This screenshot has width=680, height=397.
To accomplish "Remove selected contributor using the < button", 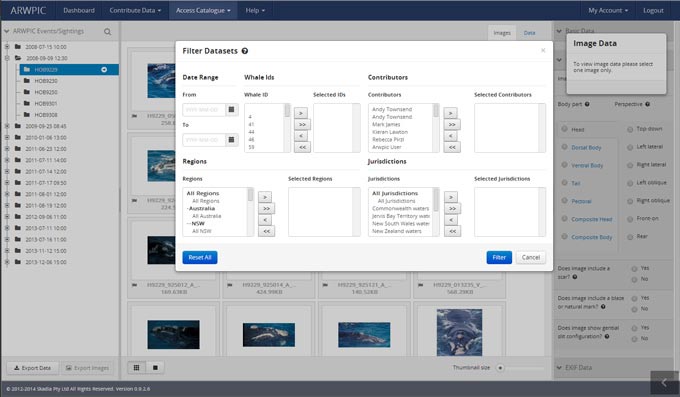I will 451,136.
